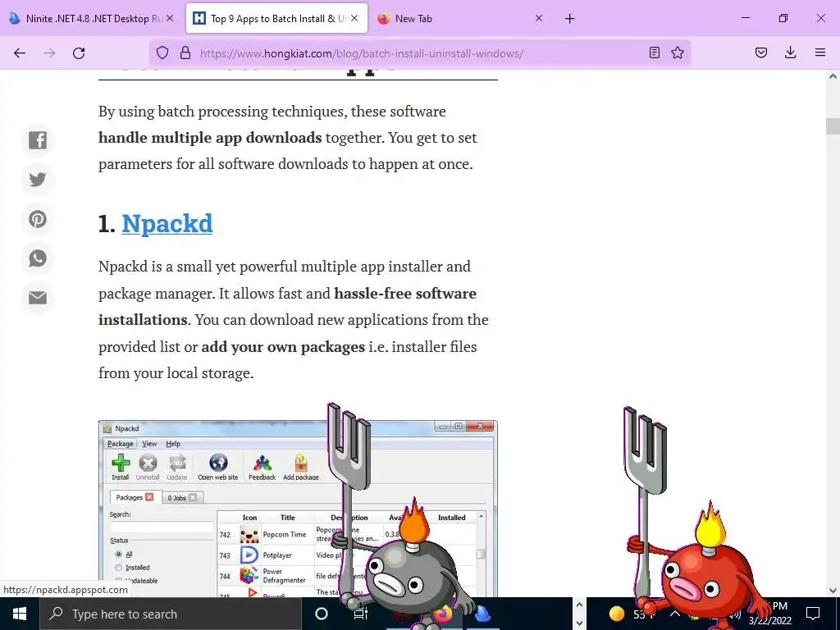
Task: Open Firefox application menu
Action: point(820,52)
